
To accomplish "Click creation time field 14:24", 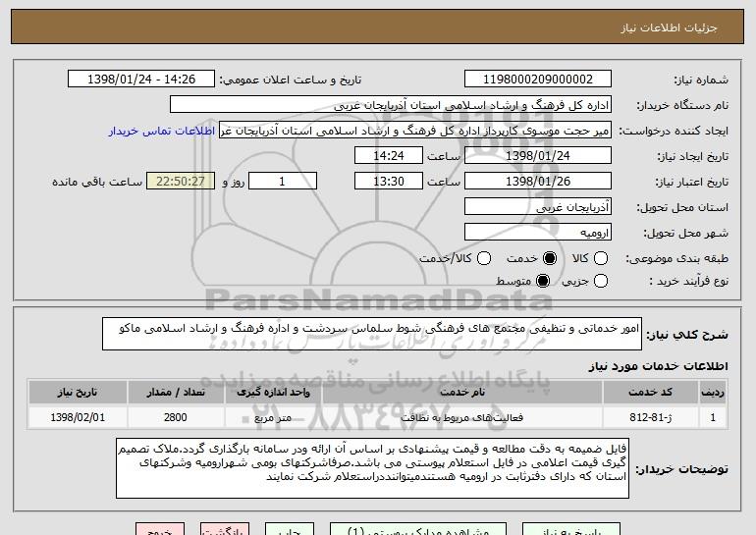I will [x=389, y=156].
